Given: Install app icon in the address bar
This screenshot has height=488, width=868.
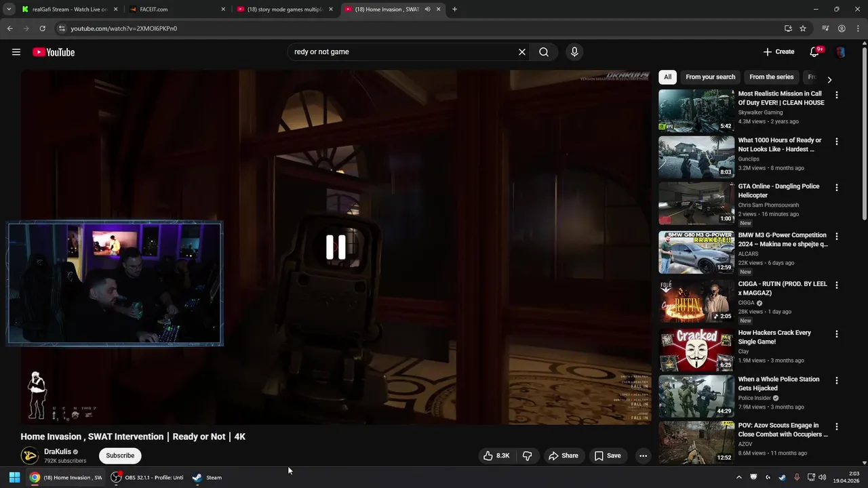Looking at the screenshot, I should tap(788, 28).
